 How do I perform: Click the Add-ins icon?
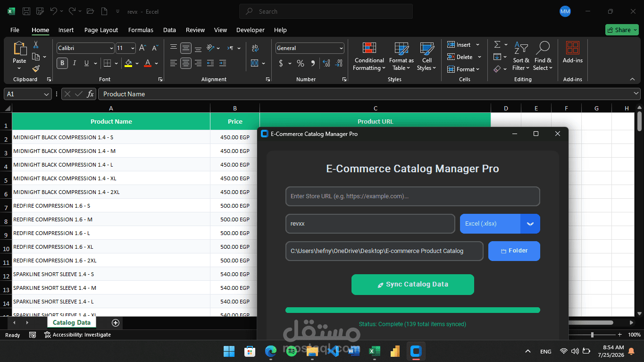tap(572, 53)
